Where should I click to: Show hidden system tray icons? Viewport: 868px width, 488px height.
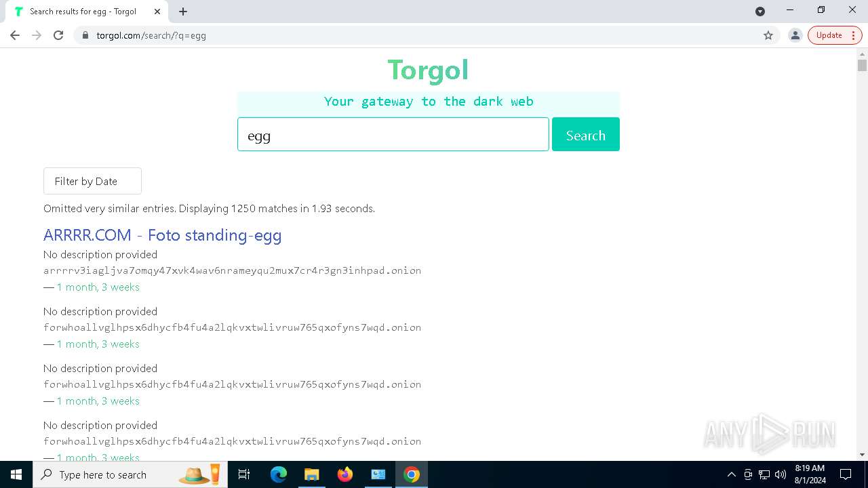click(731, 474)
